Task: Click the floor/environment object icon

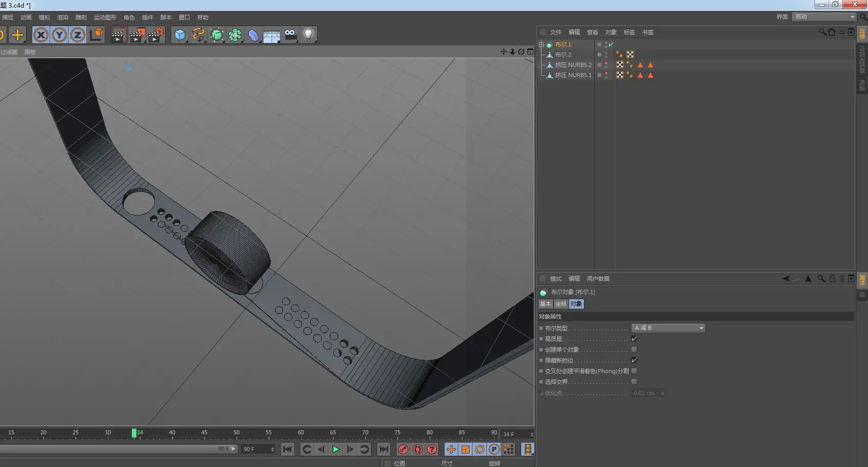Action: pos(272,35)
